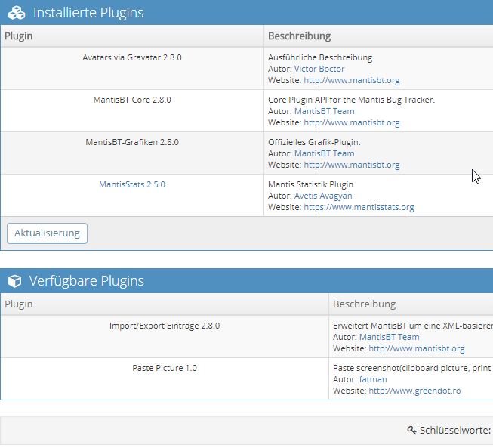Open the MantisStats 2.5.0 plugin link
The image size is (493, 448).
tap(132, 184)
